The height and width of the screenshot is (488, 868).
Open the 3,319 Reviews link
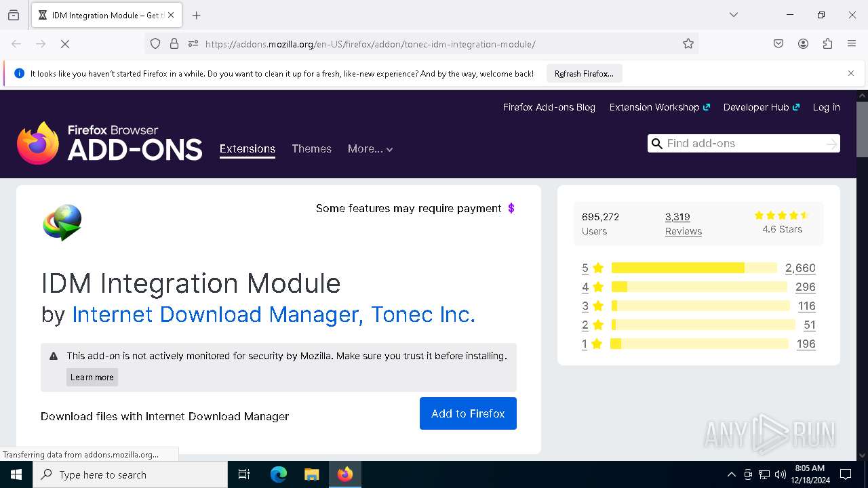(683, 224)
